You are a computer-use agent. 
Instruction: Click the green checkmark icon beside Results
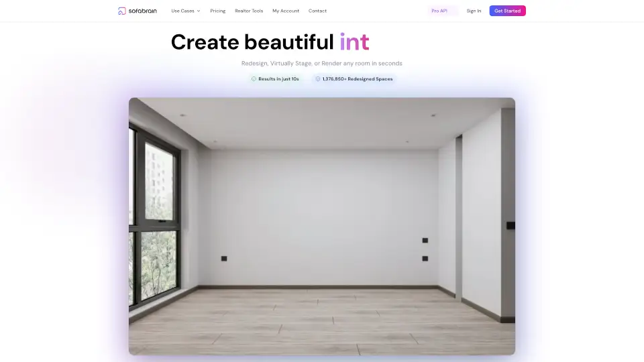(x=254, y=79)
